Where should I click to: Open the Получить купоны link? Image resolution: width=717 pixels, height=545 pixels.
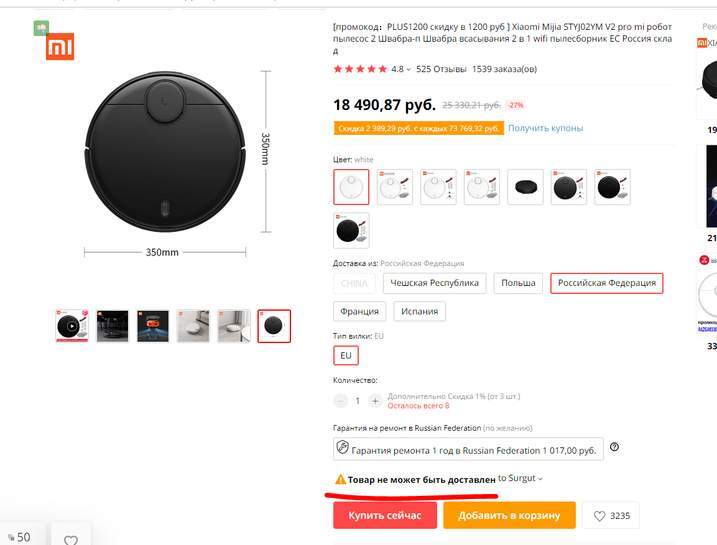(x=545, y=128)
